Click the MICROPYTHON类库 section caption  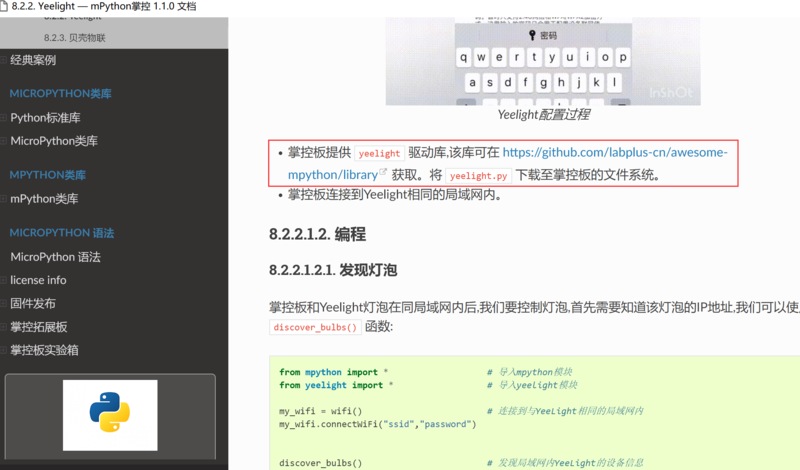(60, 93)
